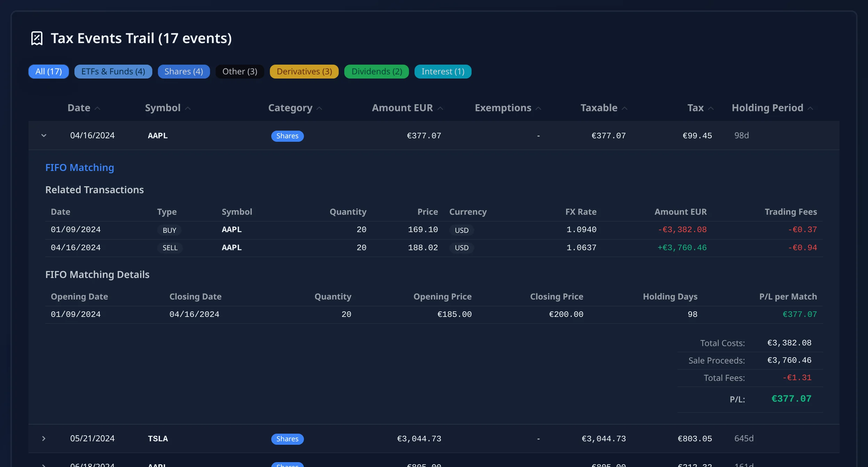Select the All (17) filter

pyautogui.click(x=49, y=72)
